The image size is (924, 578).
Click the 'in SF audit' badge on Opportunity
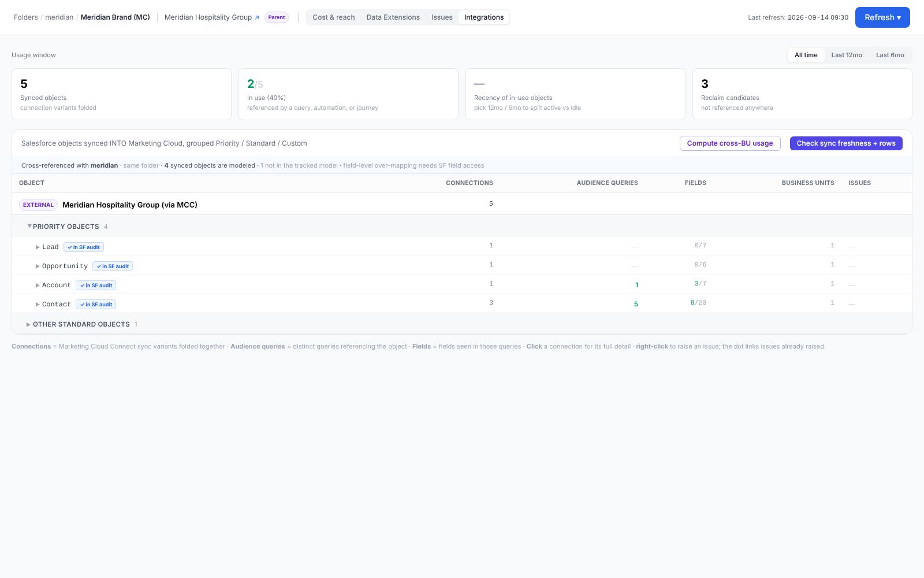[113, 266]
